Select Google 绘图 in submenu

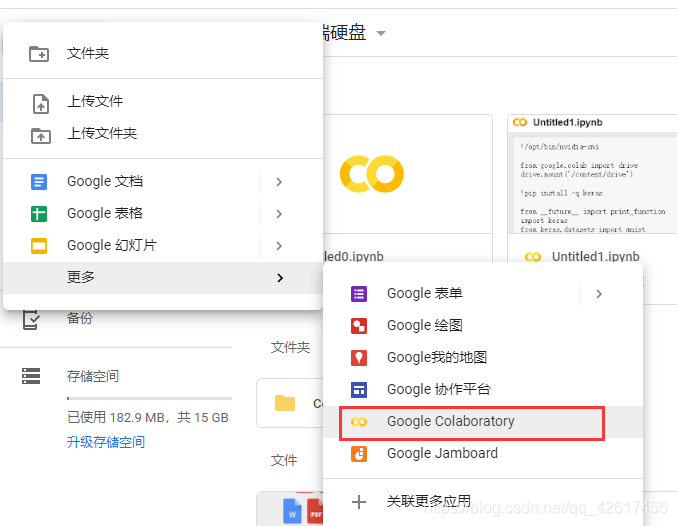pyautogui.click(x=483, y=326)
